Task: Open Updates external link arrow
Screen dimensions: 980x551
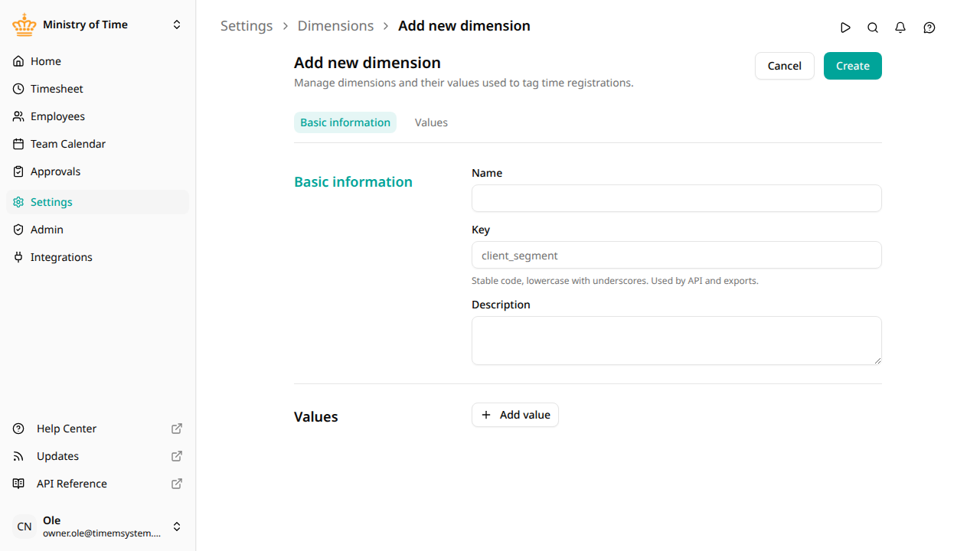Action: click(177, 456)
